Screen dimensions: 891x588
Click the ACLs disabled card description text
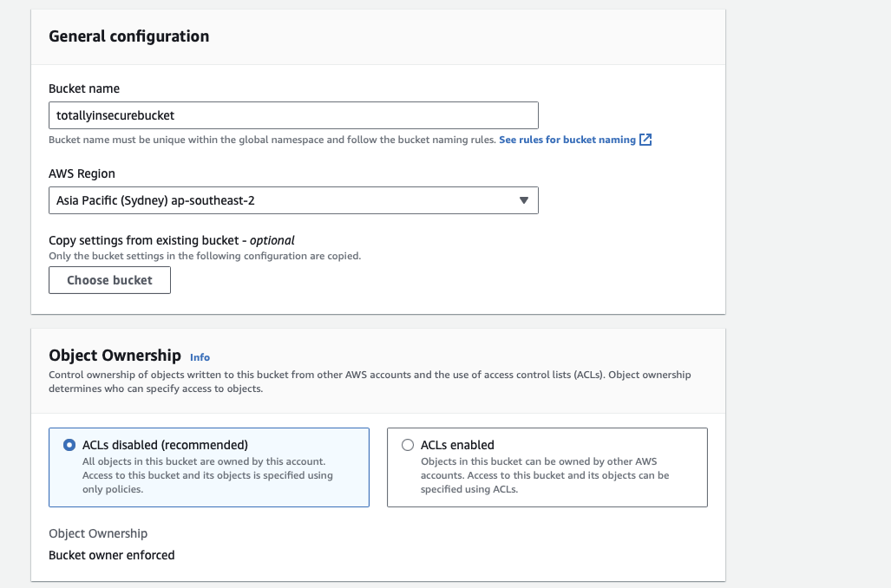click(207, 475)
